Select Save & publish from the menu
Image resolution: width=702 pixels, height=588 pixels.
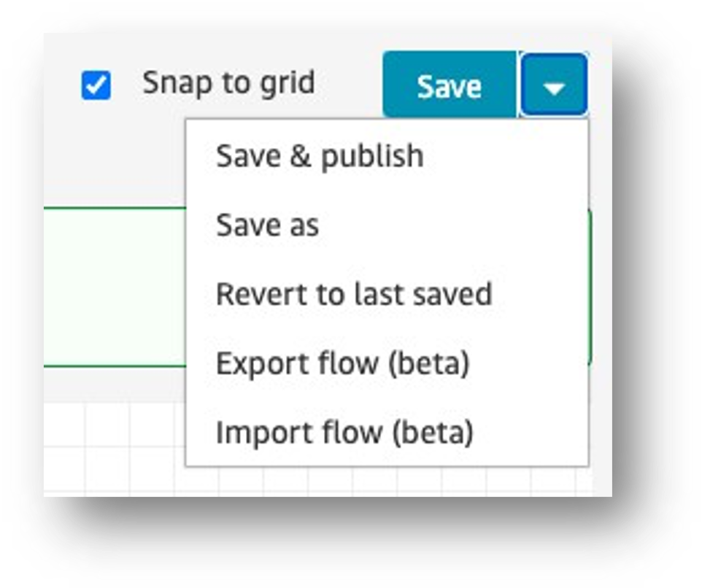tap(320, 156)
